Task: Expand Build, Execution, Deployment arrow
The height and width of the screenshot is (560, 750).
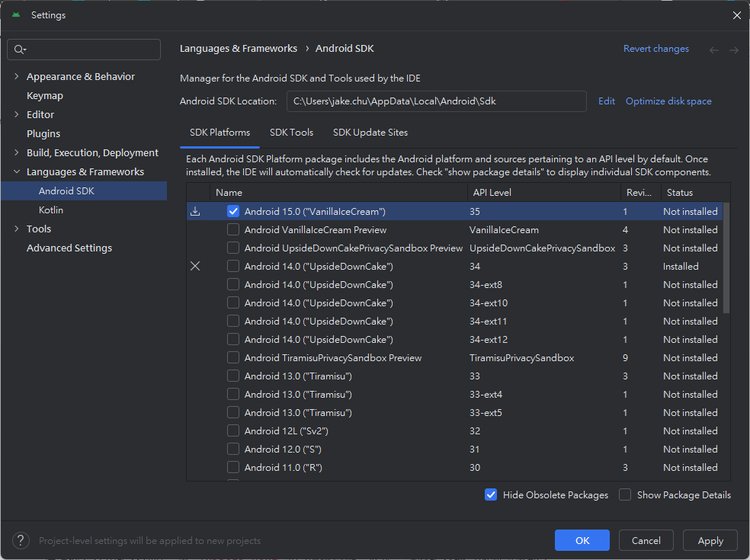Action: (x=17, y=152)
